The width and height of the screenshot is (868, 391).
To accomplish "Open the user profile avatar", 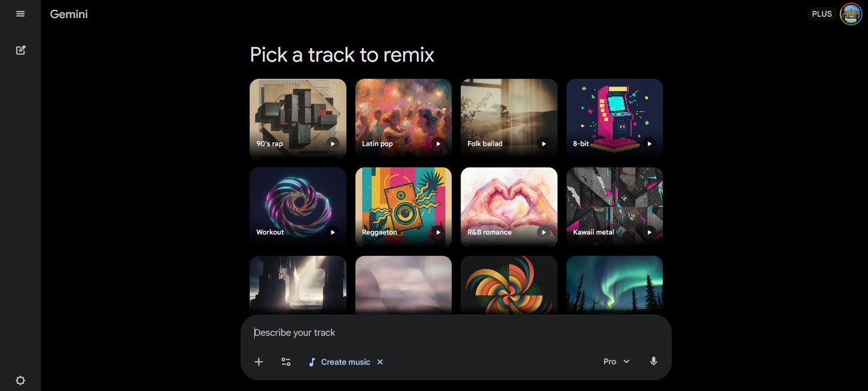I will pos(851,14).
